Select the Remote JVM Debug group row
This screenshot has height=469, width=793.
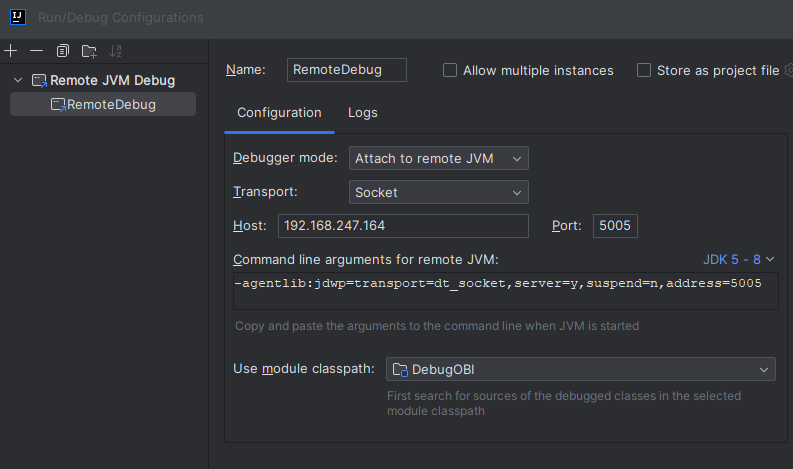[x=103, y=80]
